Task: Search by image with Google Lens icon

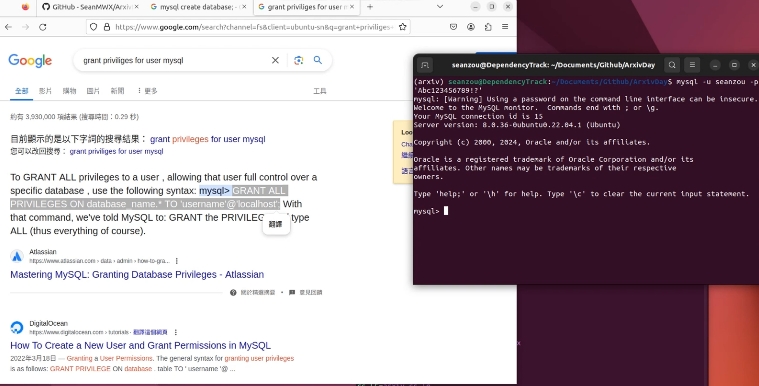Action: pos(298,60)
